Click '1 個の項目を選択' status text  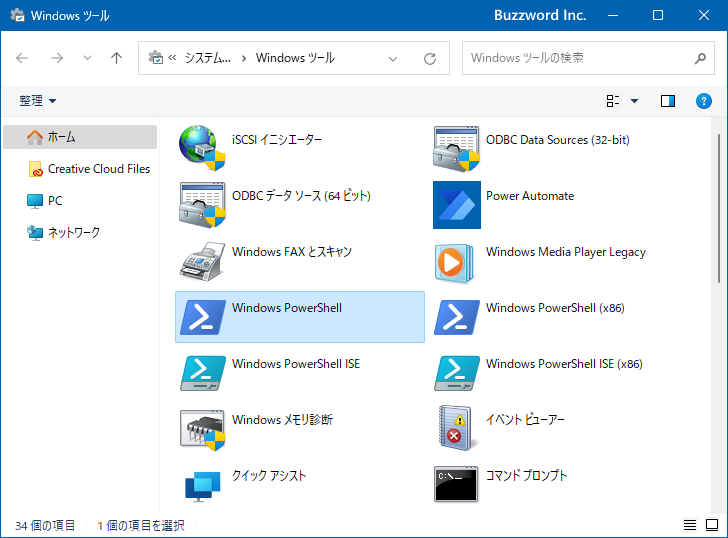click(141, 525)
